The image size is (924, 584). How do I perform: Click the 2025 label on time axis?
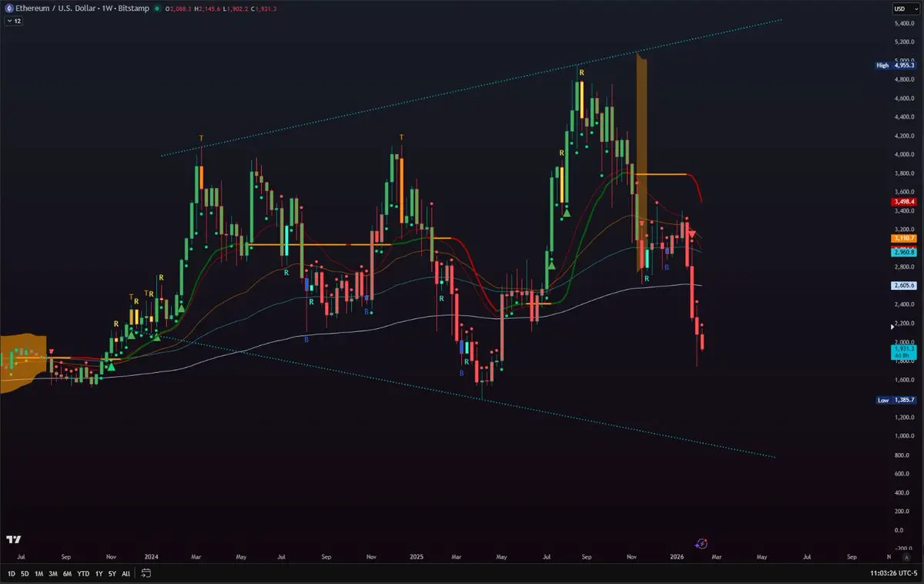pyautogui.click(x=417, y=556)
